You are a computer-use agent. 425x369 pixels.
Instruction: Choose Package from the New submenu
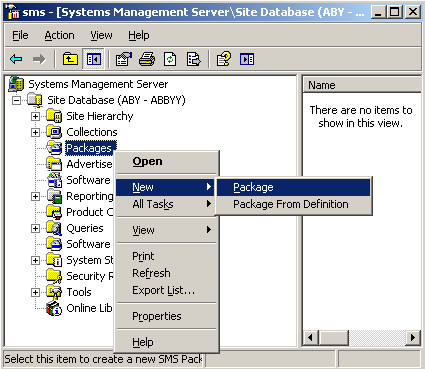(x=293, y=187)
